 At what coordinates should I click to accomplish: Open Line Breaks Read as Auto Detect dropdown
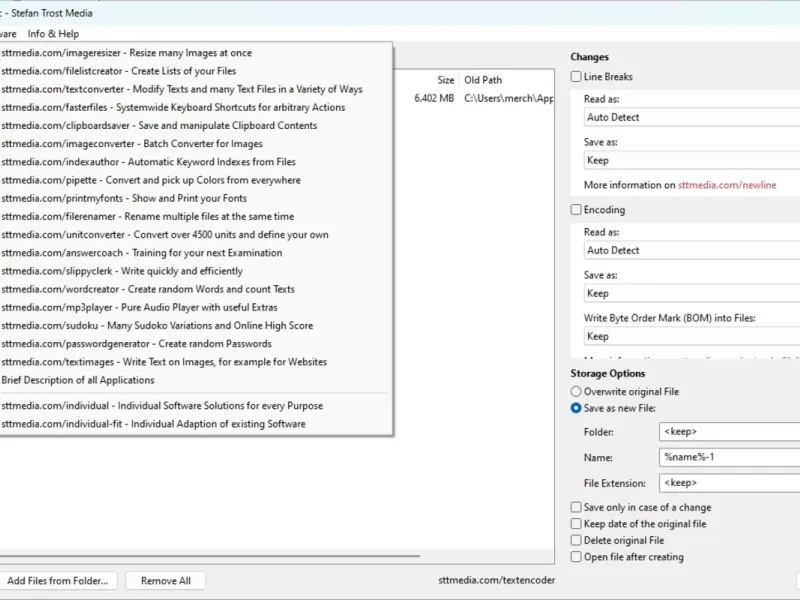[692, 117]
